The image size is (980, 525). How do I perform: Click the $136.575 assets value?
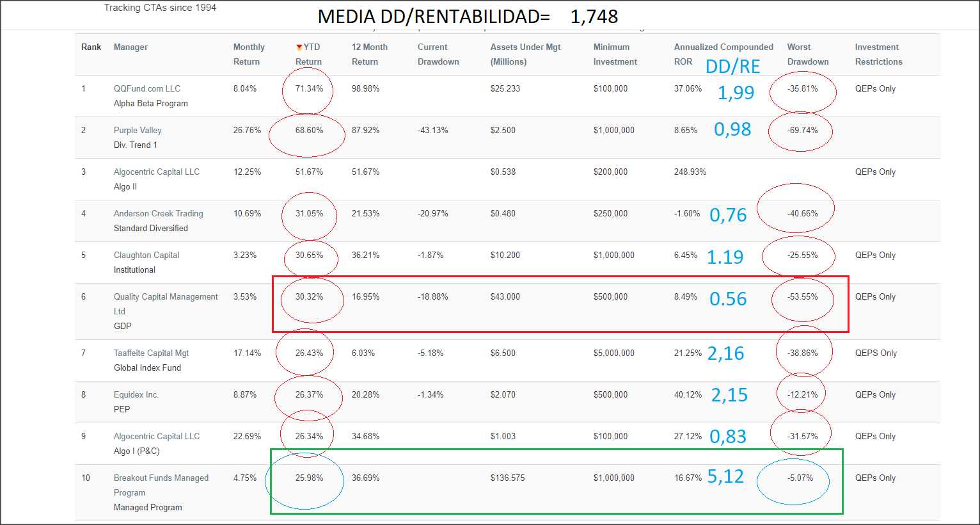coord(508,478)
